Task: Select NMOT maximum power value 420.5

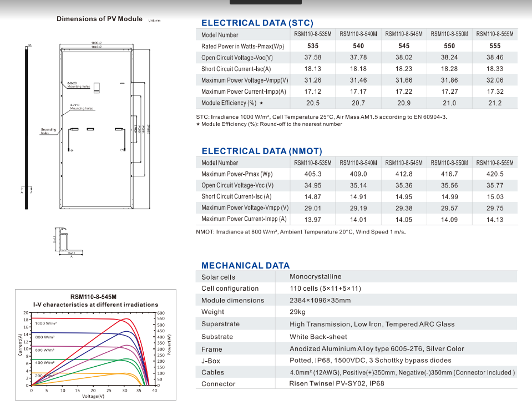Action: coord(495,174)
